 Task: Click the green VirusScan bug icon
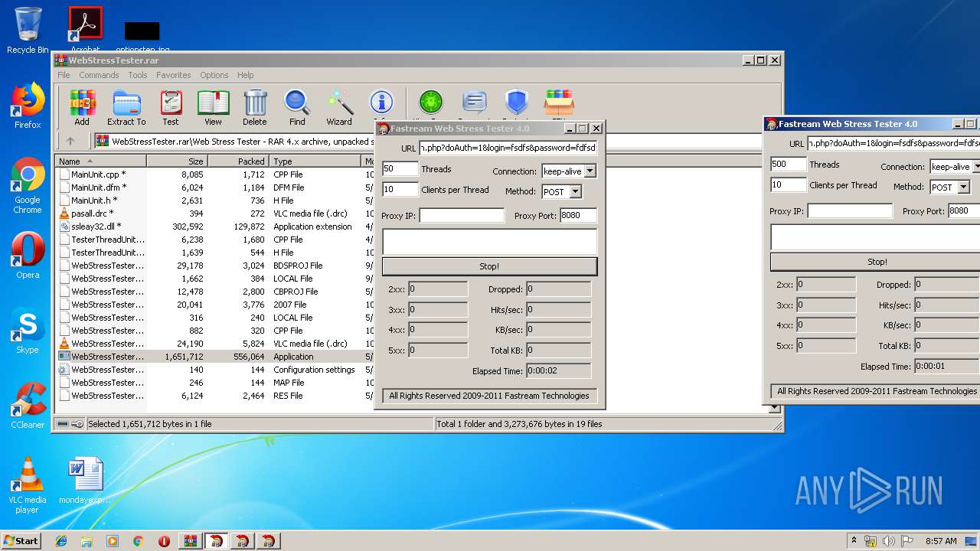click(431, 102)
